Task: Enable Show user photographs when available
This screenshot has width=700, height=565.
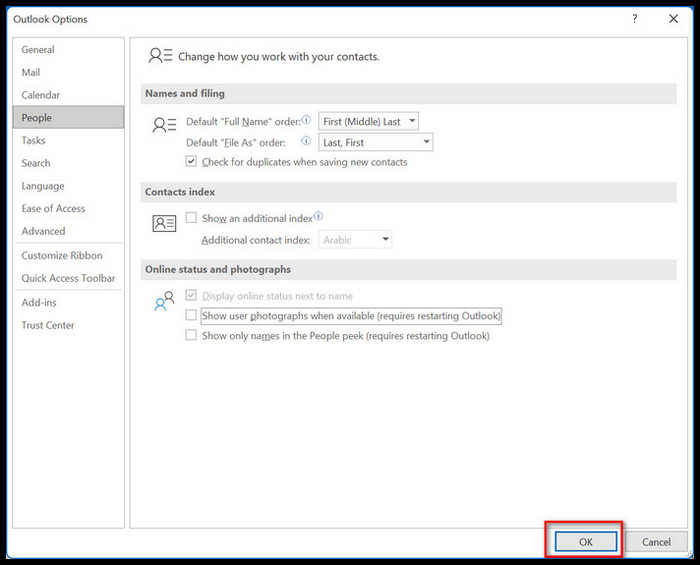Action: coord(191,315)
